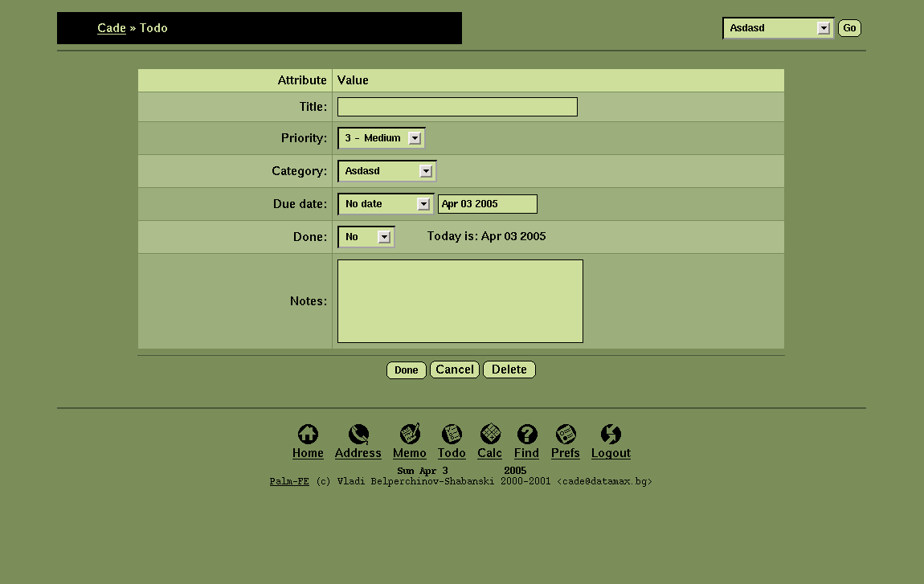Open the Address text link
Viewport: 924px width, 584px height.
pyautogui.click(x=358, y=453)
